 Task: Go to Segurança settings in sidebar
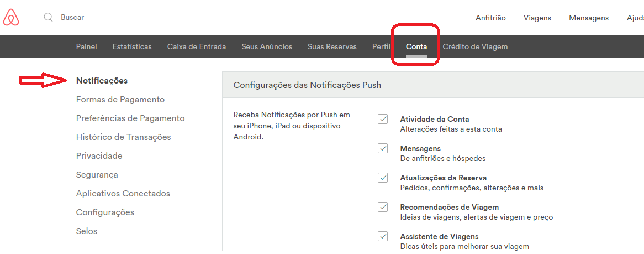point(97,175)
